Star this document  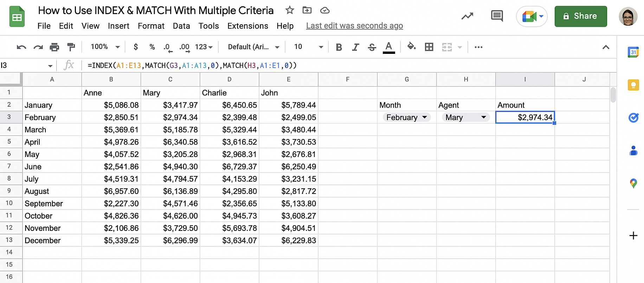(x=290, y=10)
